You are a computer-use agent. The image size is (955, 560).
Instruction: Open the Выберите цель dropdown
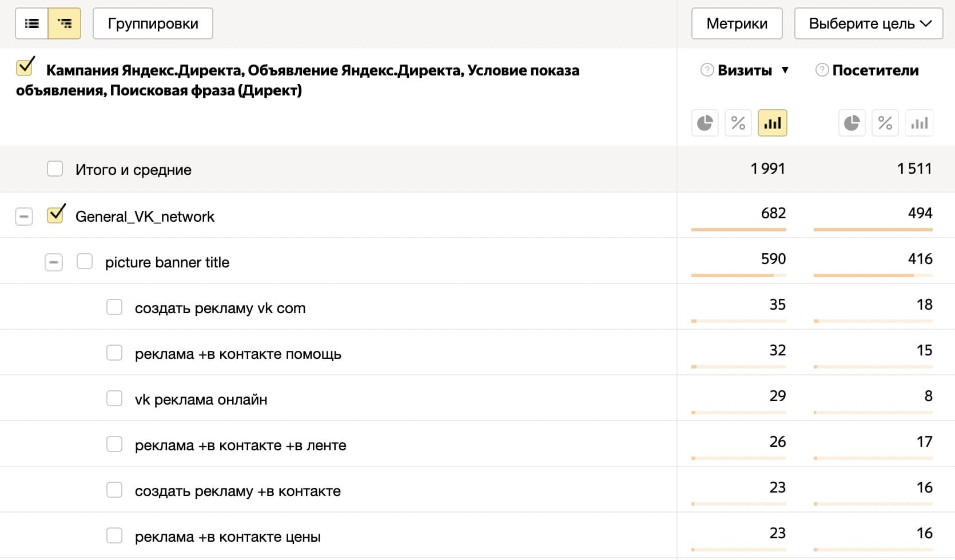pos(869,23)
